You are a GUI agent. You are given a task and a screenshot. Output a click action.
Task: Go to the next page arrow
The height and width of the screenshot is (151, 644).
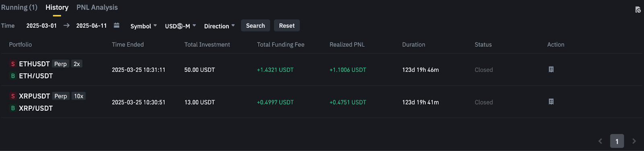[634, 141]
